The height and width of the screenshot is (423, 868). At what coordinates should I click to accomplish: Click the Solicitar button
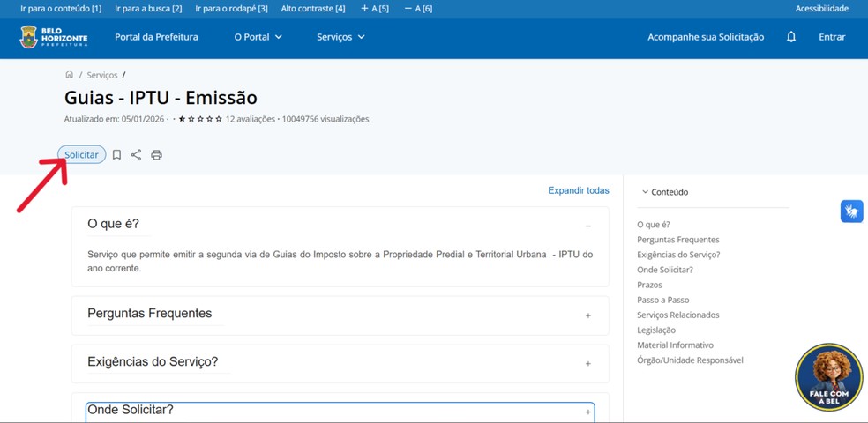coord(81,155)
